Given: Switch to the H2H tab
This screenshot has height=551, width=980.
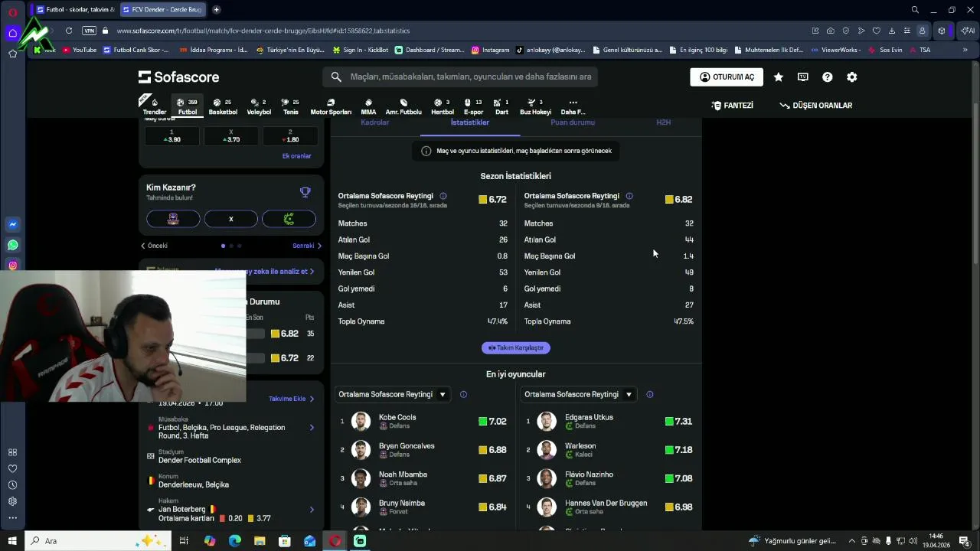Looking at the screenshot, I should click(x=664, y=122).
